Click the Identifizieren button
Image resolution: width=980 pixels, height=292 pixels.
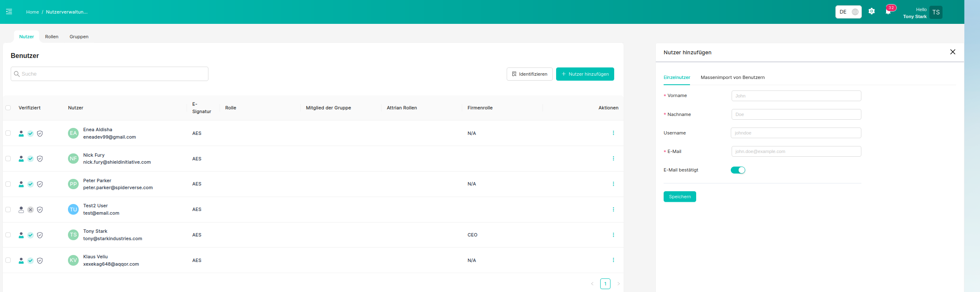529,74
